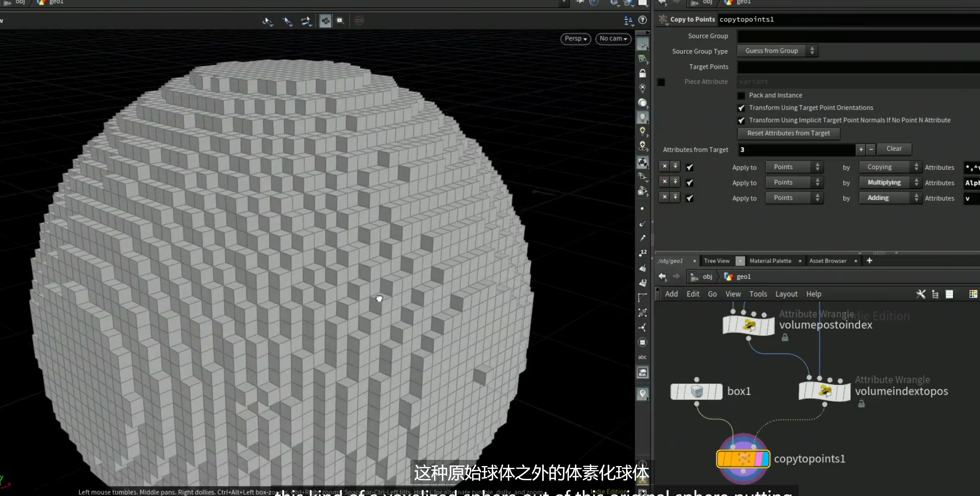This screenshot has width=980, height=496.
Task: Disable the Adding attribute row checkbox
Action: pos(689,198)
